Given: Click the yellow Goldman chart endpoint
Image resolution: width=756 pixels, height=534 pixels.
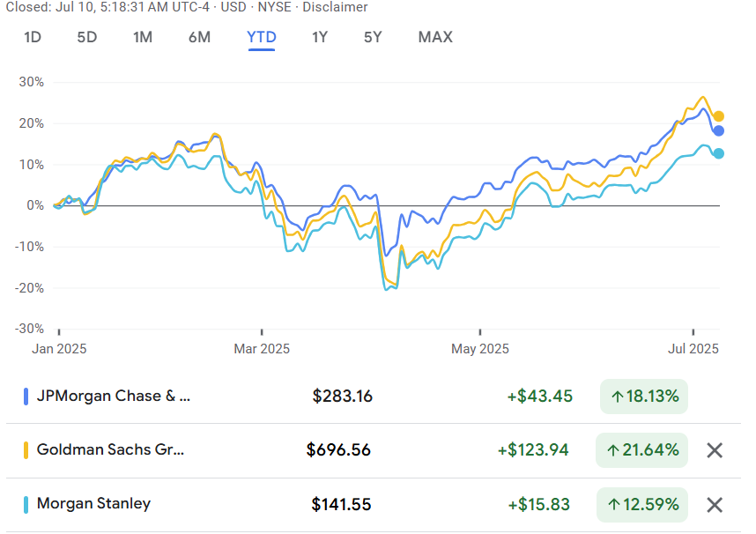Looking at the screenshot, I should (718, 116).
